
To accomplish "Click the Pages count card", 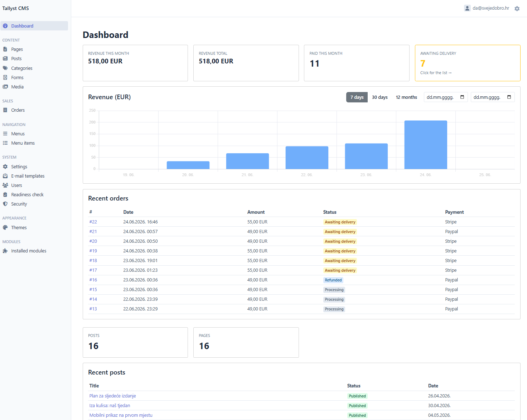I will click(x=246, y=342).
